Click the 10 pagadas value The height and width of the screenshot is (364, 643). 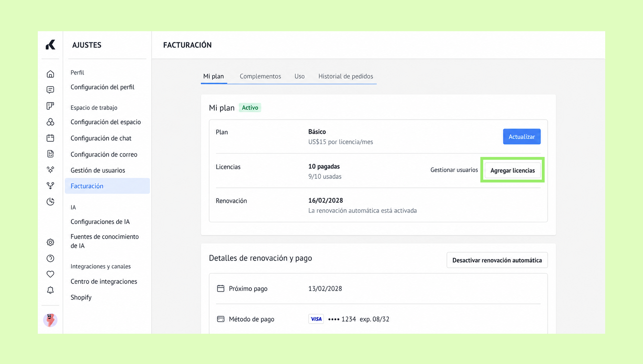click(324, 166)
